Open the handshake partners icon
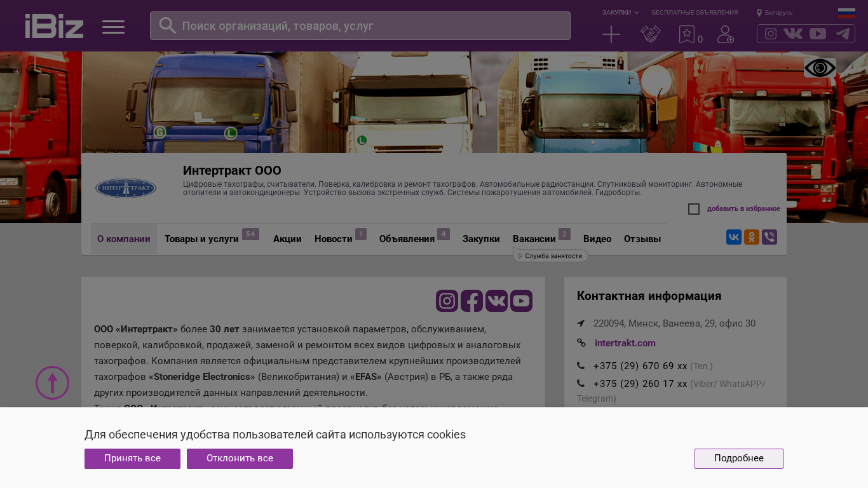Image resolution: width=868 pixels, height=488 pixels. (x=651, y=34)
